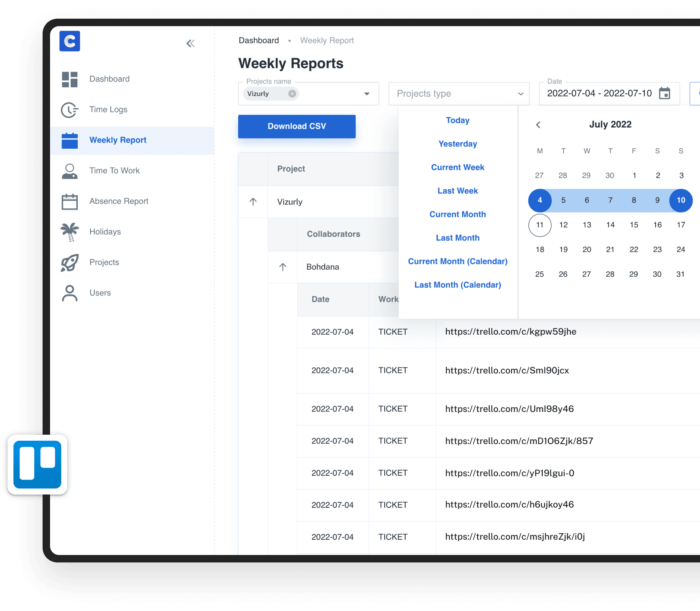Viewport: 700px width, 611px height.
Task: Click the Collaborators column header
Action: (x=334, y=235)
